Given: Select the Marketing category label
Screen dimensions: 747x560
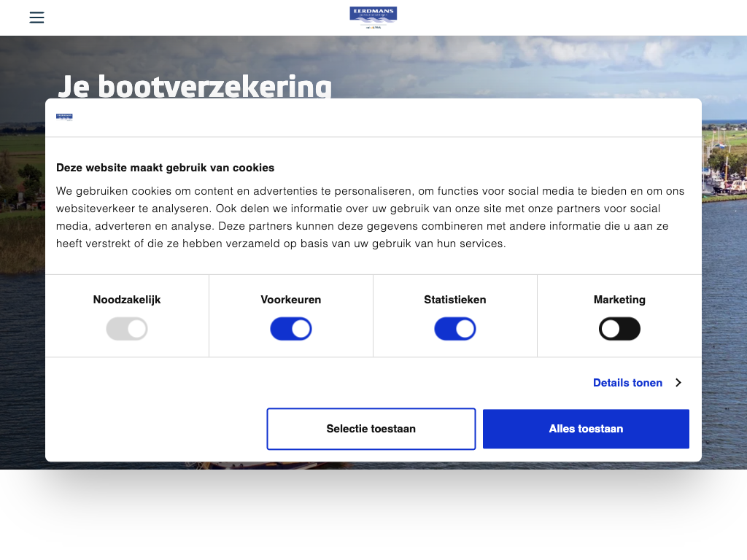Looking at the screenshot, I should click(619, 300).
